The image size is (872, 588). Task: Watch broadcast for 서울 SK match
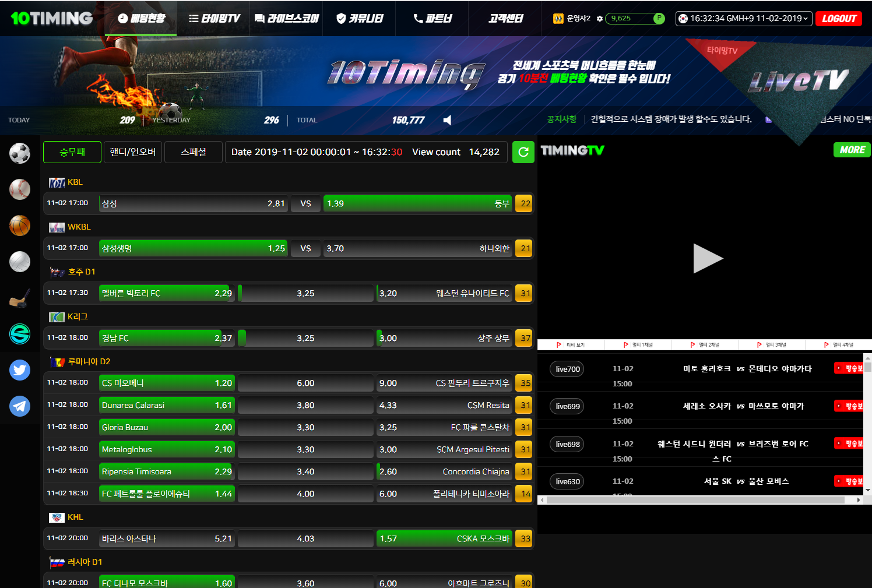pyautogui.click(x=849, y=481)
